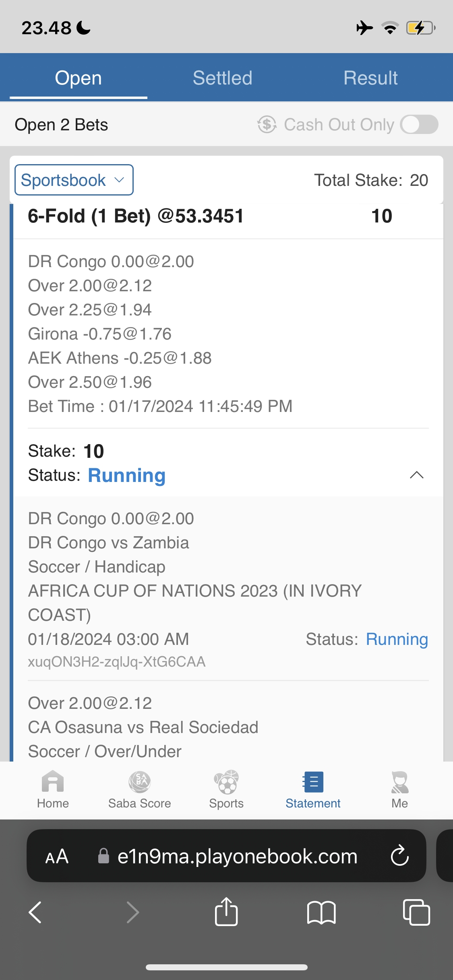Viewport: 453px width, 980px height.
Task: Switch to the Result tab
Action: tap(370, 78)
